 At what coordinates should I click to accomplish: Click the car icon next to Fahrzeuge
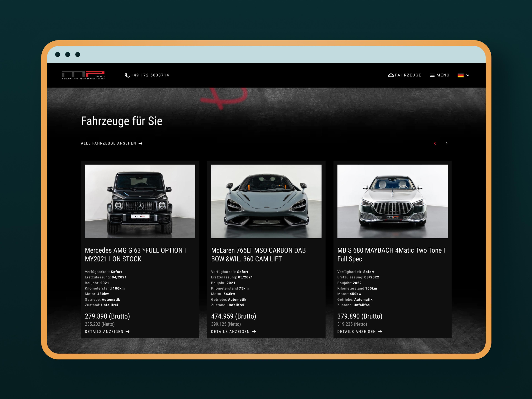391,75
